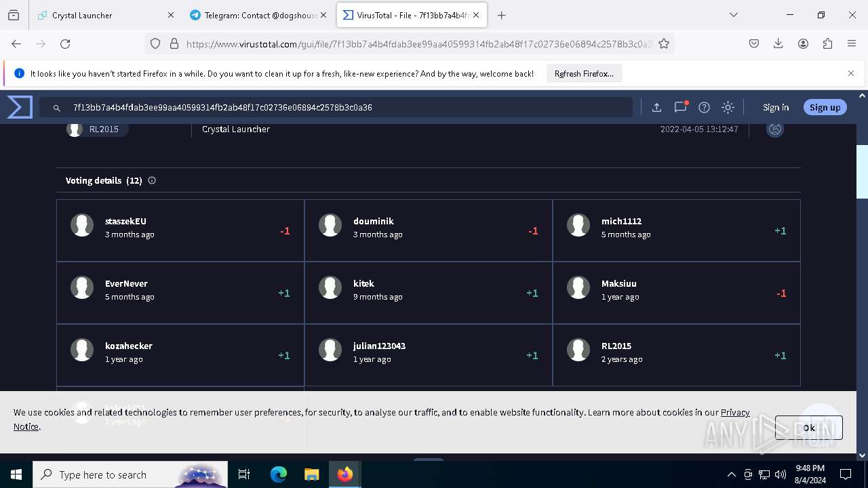Image resolution: width=868 pixels, height=488 pixels.
Task: Select the VirusTotal File tab
Action: click(412, 15)
